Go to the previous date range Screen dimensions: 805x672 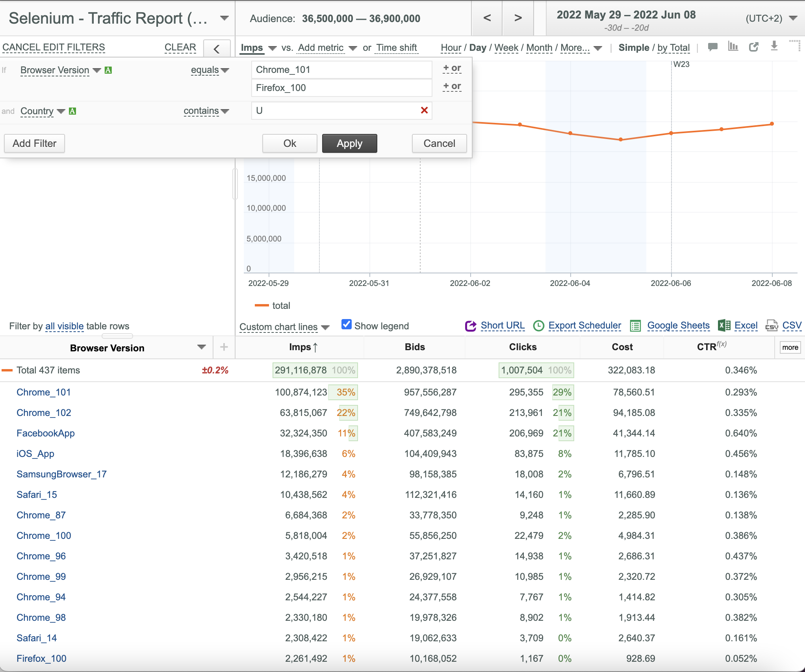click(487, 18)
